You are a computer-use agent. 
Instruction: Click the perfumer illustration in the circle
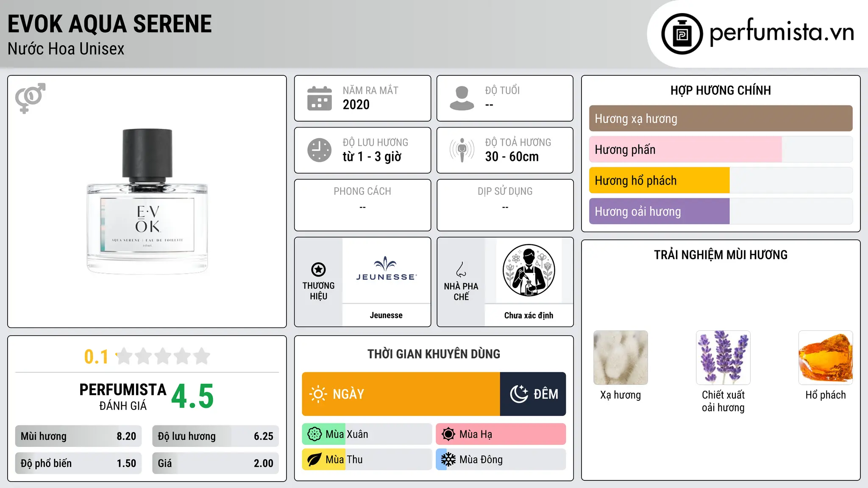529,270
